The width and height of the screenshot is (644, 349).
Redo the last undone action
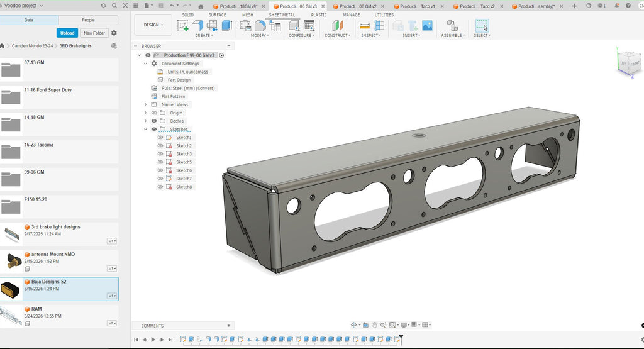[x=185, y=6]
